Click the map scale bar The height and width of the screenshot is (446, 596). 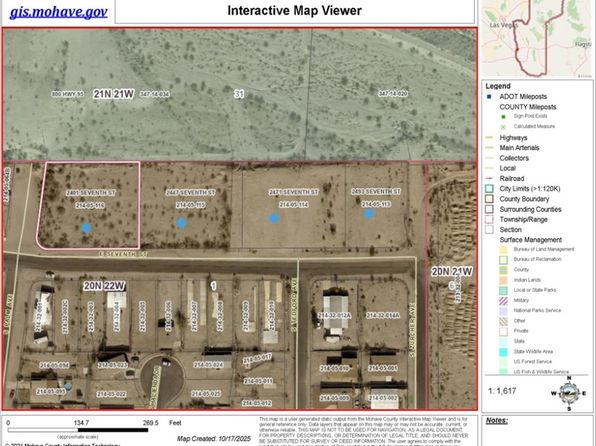tap(78, 430)
